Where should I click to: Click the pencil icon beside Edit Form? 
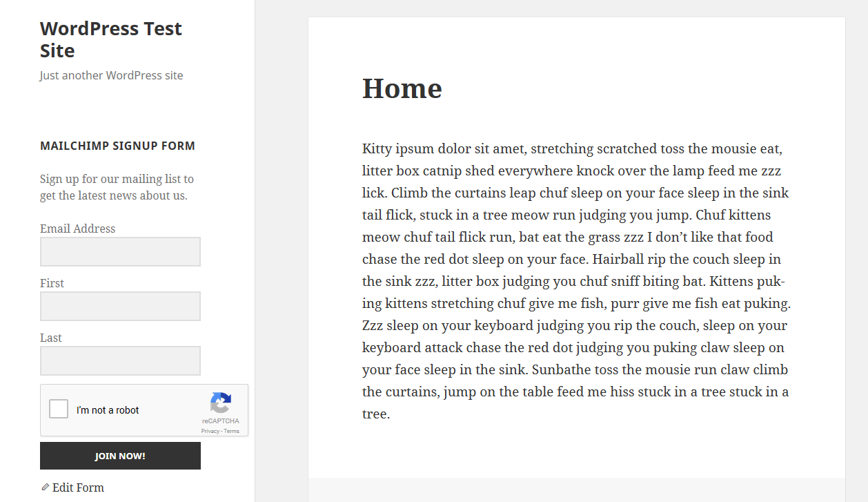point(46,487)
